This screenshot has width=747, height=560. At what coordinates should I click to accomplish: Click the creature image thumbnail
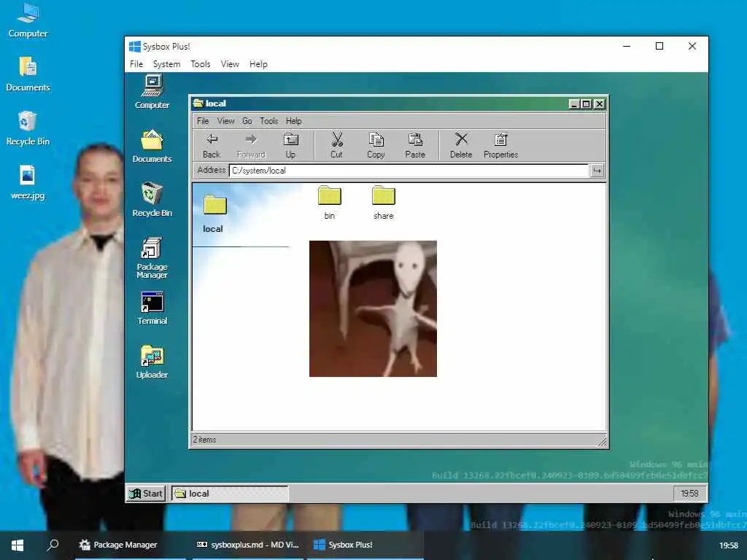[x=373, y=308]
